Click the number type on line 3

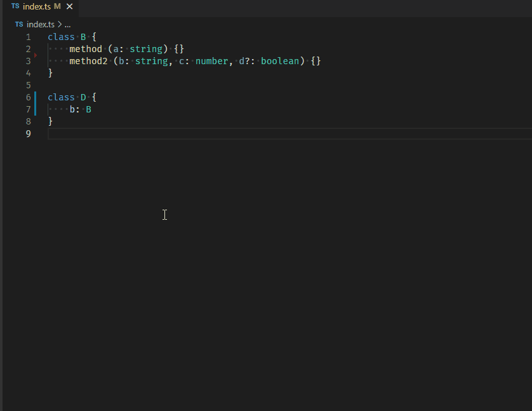(x=211, y=61)
